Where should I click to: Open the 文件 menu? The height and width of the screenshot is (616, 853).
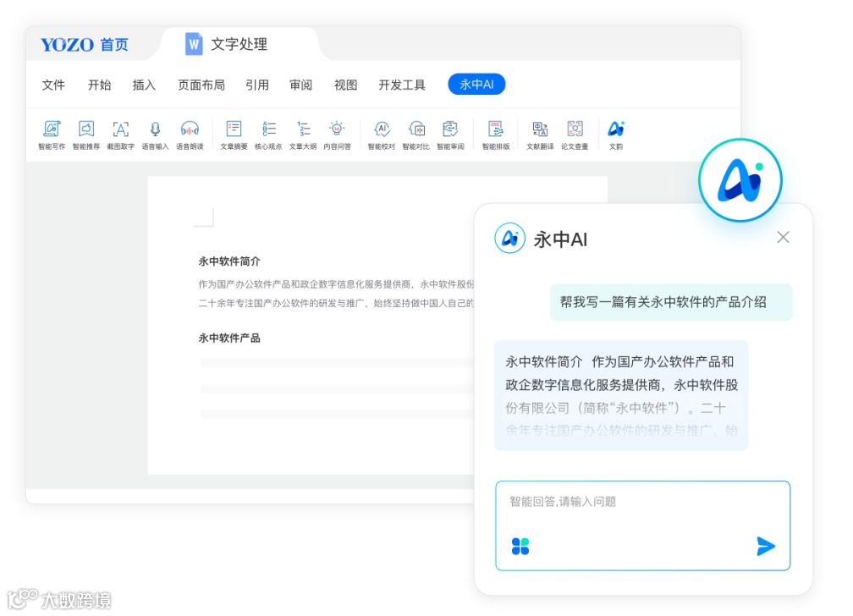pyautogui.click(x=53, y=85)
